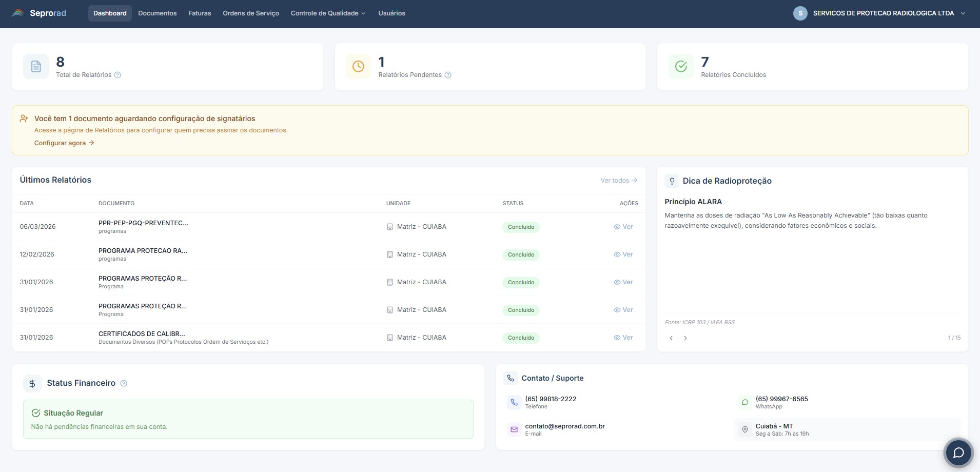Open the Faturas menu item
This screenshot has height=472, width=980.
click(x=199, y=13)
